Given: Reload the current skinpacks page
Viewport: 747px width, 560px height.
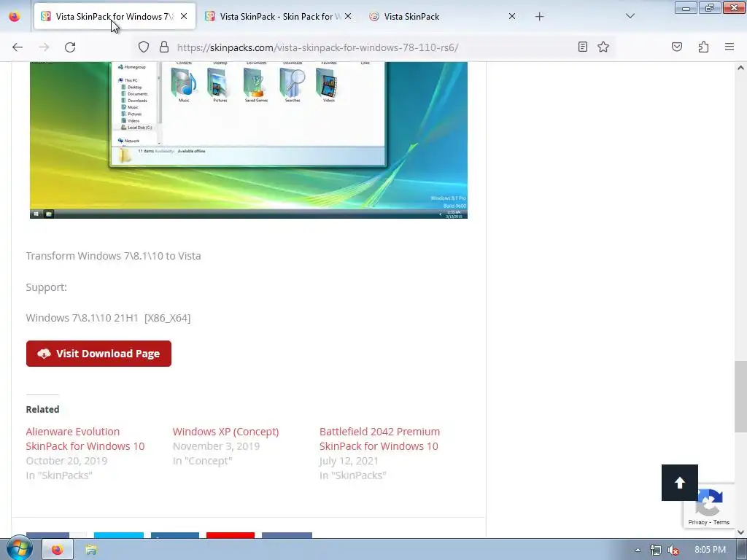Looking at the screenshot, I should [70, 47].
